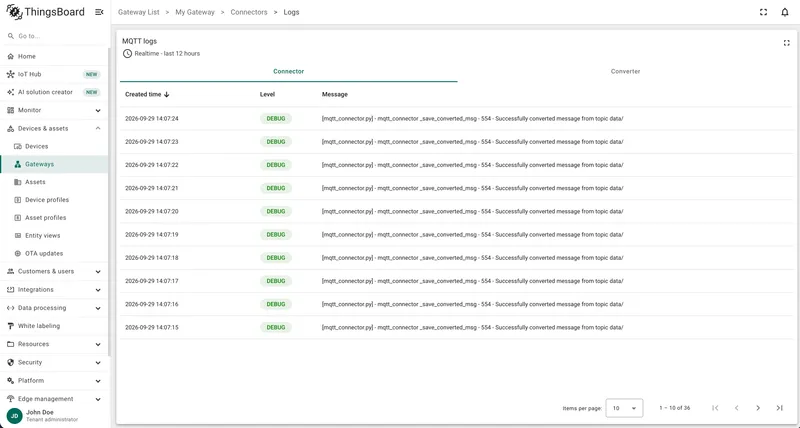Expand the Security chevron
800x428 pixels.
click(x=98, y=363)
